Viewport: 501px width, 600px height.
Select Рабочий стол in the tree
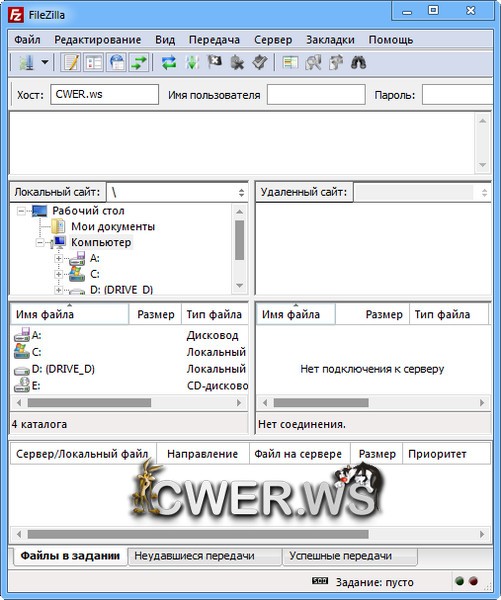(88, 211)
